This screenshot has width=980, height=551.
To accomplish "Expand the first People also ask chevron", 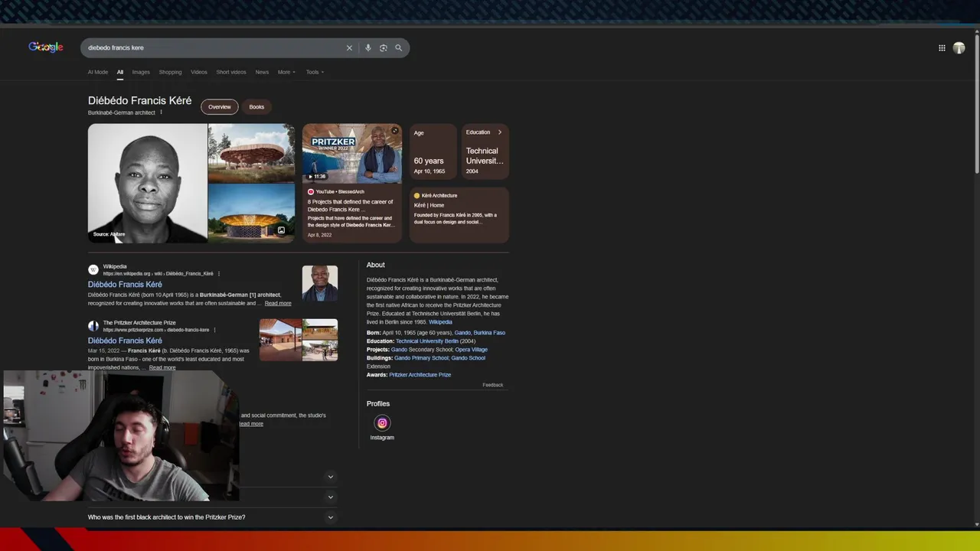I will point(331,477).
